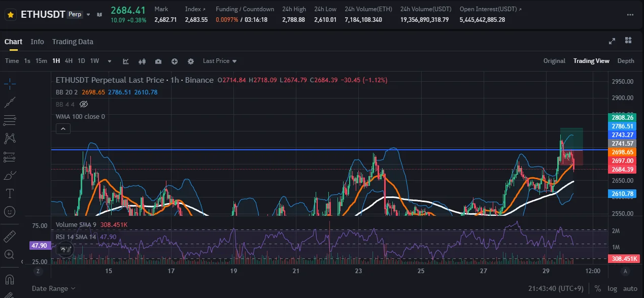This screenshot has height=298, width=644.
Task: Open the emoji sticker tool
Action: pos(10,211)
